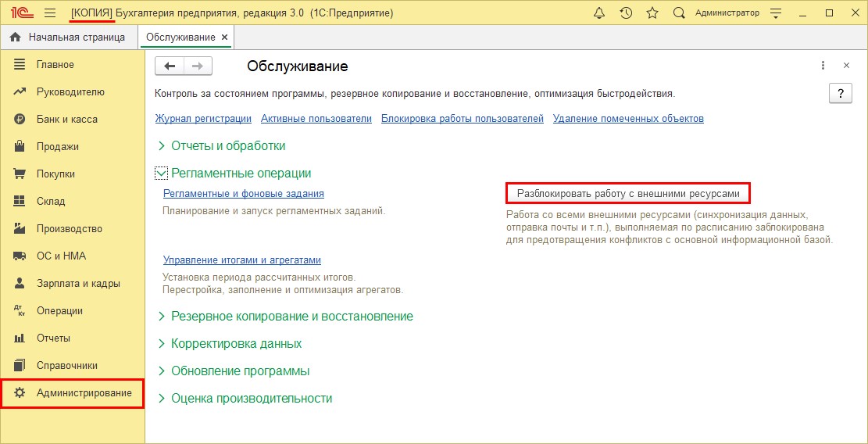Switch to the Начальная страница tab
The image size is (868, 444).
point(76,37)
